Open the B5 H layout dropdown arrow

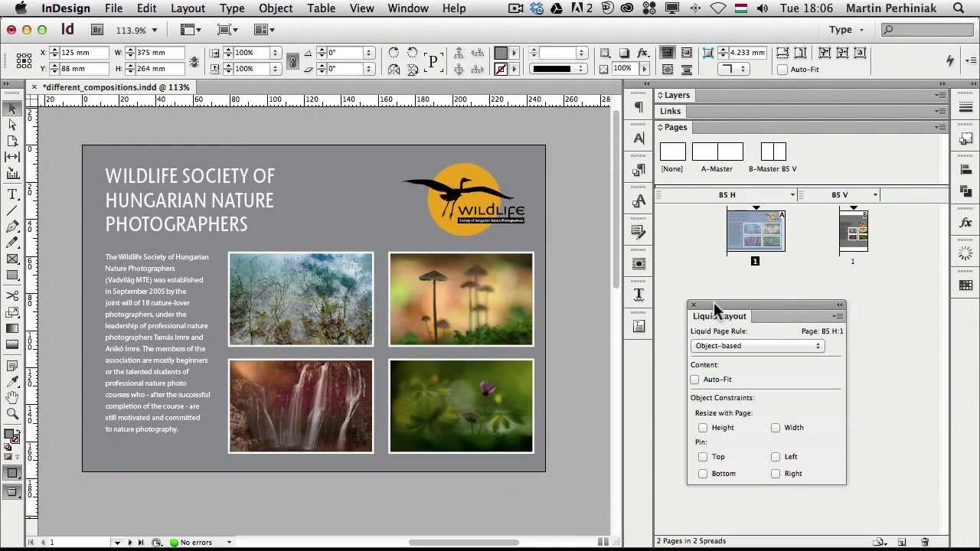pos(792,195)
